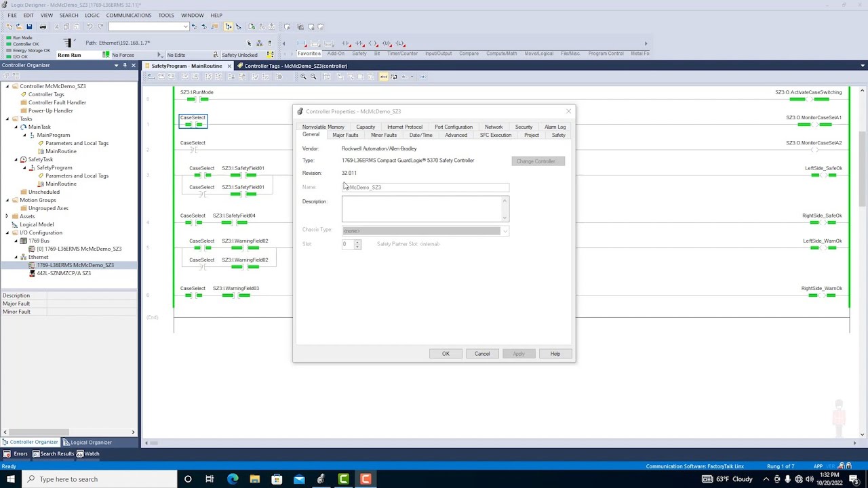Select Power-Up Handler in the tree
The height and width of the screenshot is (488, 868).
pyautogui.click(x=50, y=110)
